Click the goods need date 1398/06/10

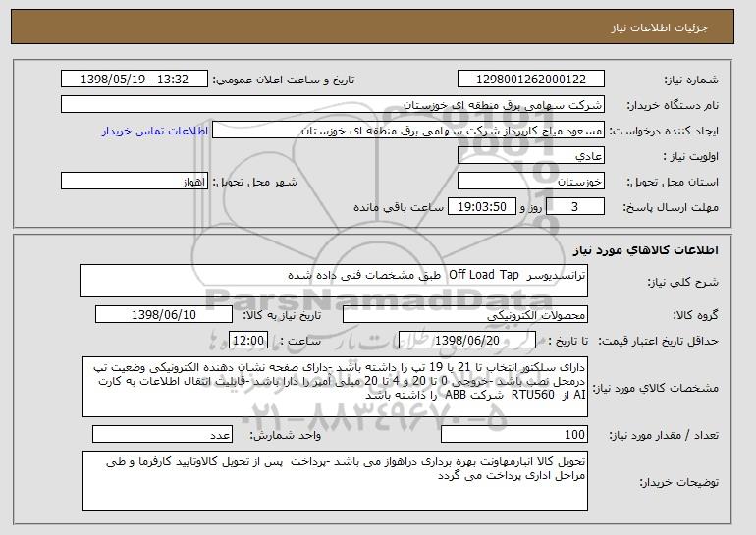pyautogui.click(x=163, y=316)
